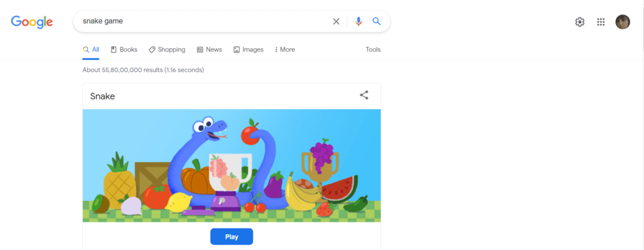Screen dimensions: 644x250
Task: Switch to the Shopping tab
Action: [x=167, y=50]
